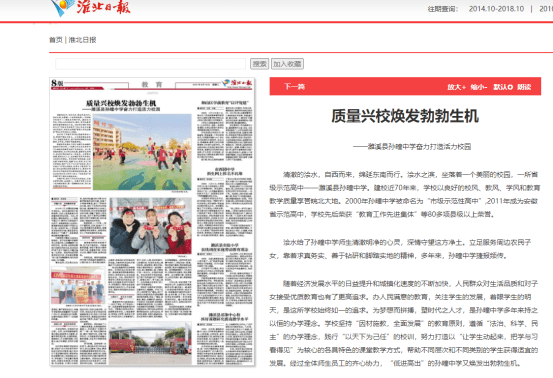Image resolution: width=553 pixels, height=378 pixels.
Task: Focus the search text field
Action: [151, 64]
